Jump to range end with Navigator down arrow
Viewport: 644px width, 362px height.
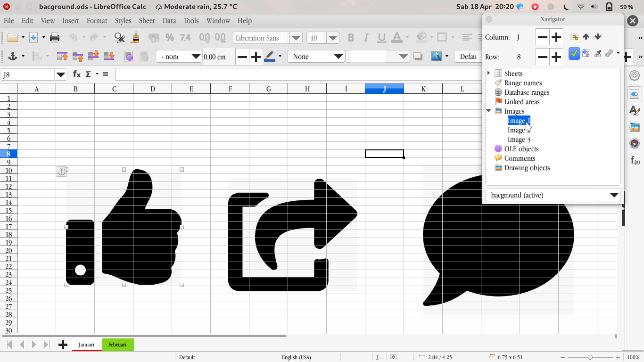tap(597, 37)
